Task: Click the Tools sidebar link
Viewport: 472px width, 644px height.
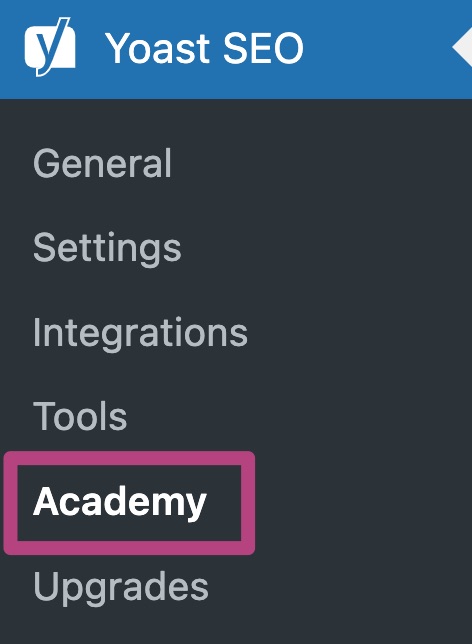Action: (80, 416)
